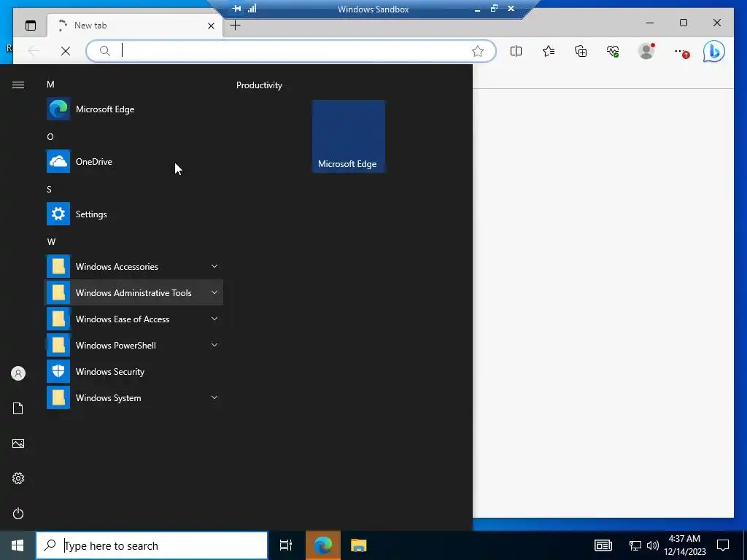This screenshot has height=560, width=747.
Task: Open the Windows PowerShell folder
Action: (x=133, y=345)
